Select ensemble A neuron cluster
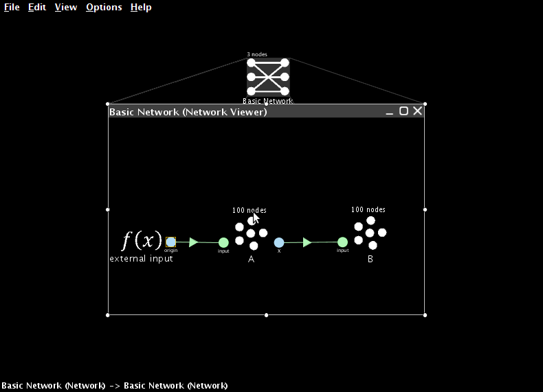 point(251,233)
